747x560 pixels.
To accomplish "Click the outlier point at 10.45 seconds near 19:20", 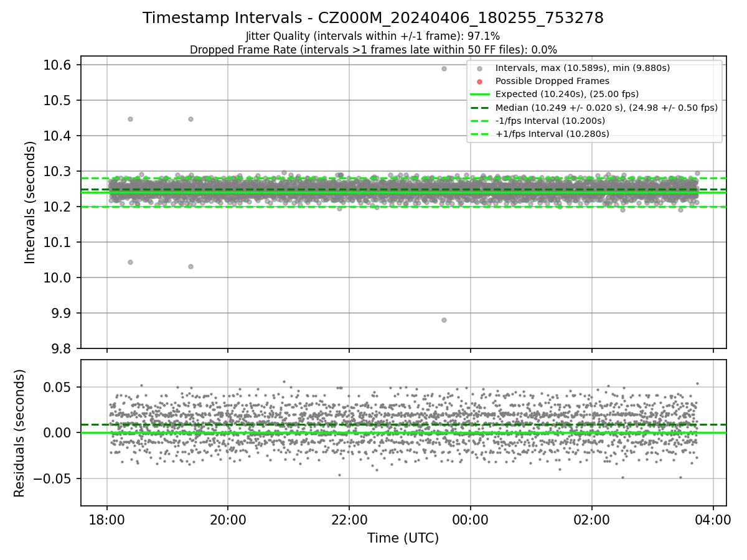I will [x=190, y=119].
